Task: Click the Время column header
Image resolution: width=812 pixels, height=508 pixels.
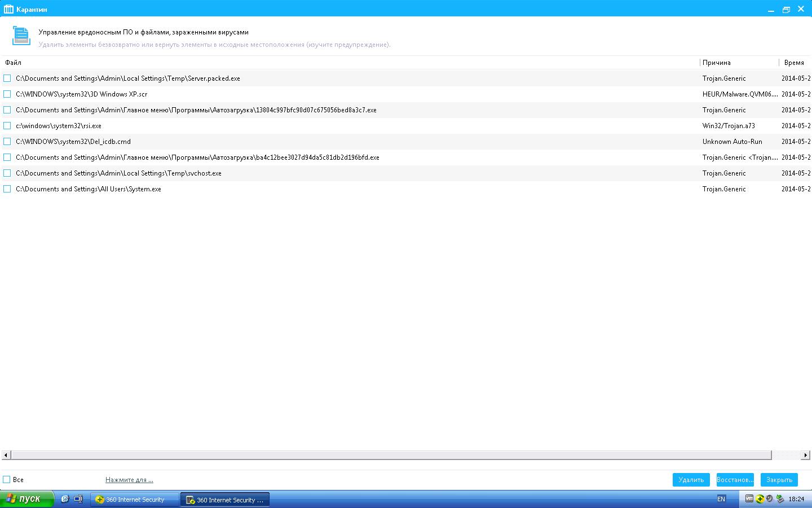Action: [794, 63]
